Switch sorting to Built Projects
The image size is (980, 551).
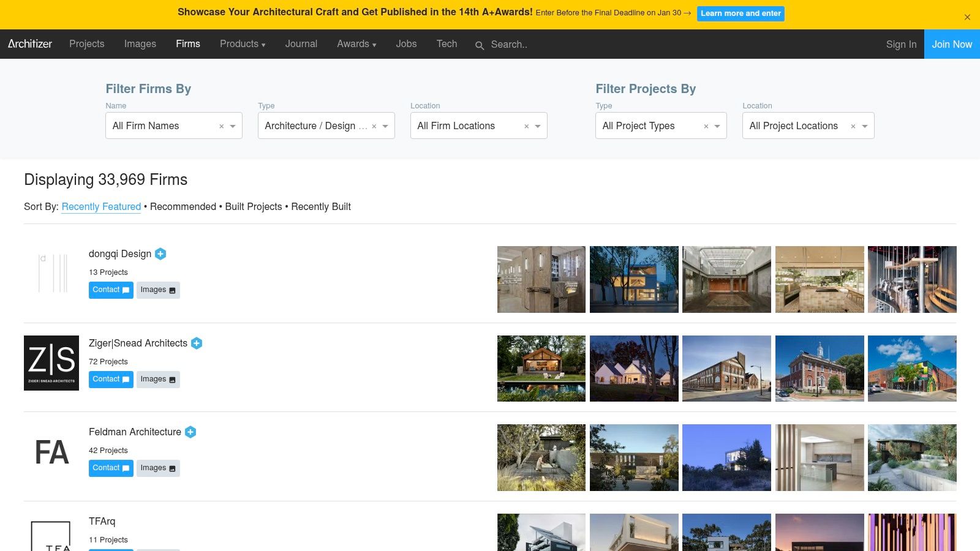point(253,207)
